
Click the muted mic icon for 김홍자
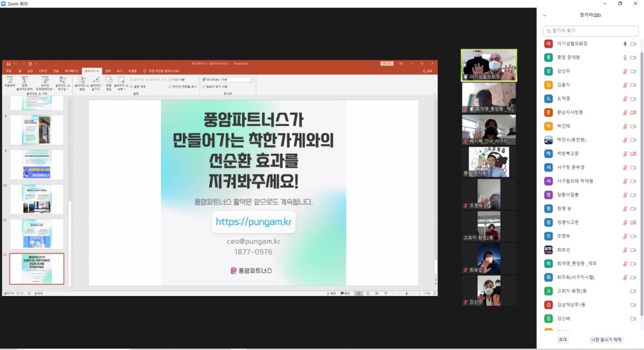click(625, 85)
